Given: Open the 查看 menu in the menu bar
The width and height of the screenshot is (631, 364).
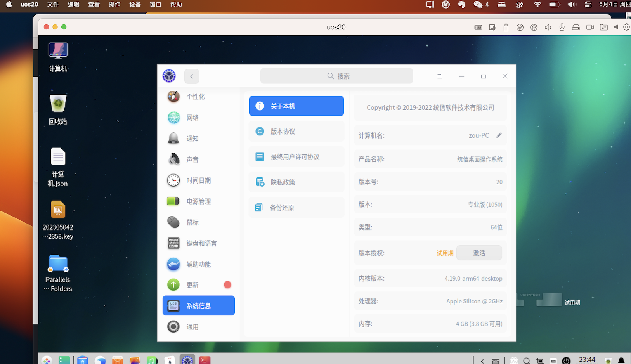Looking at the screenshot, I should (94, 5).
